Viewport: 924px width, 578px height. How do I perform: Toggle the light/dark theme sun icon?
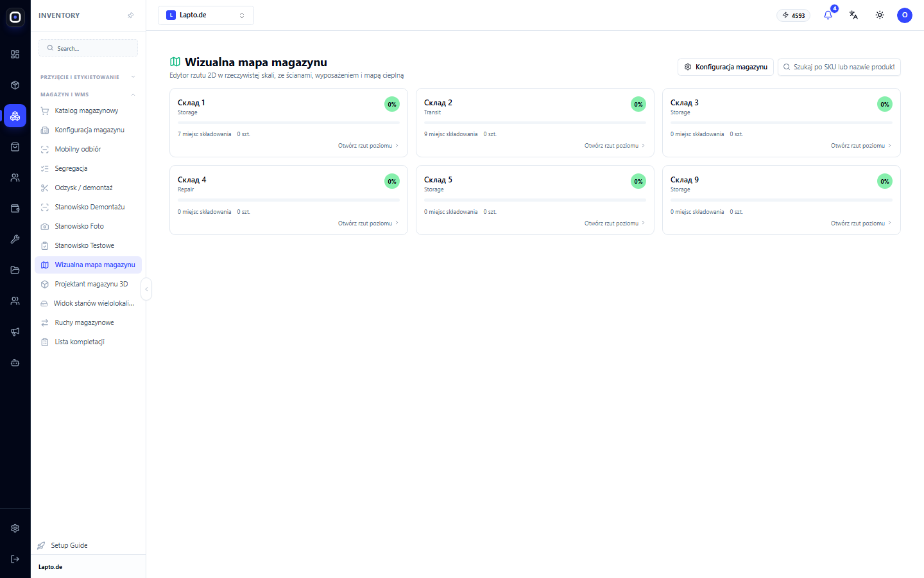[x=880, y=15]
